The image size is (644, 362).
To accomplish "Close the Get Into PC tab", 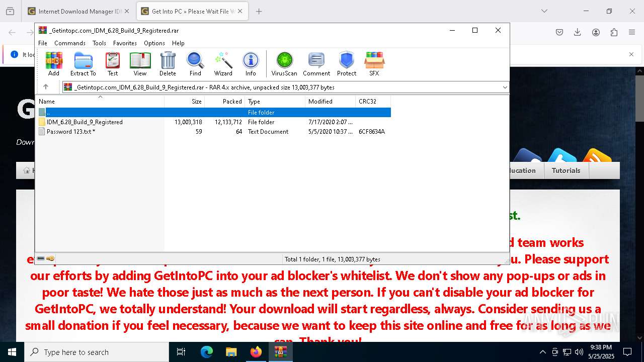I will tap(240, 11).
